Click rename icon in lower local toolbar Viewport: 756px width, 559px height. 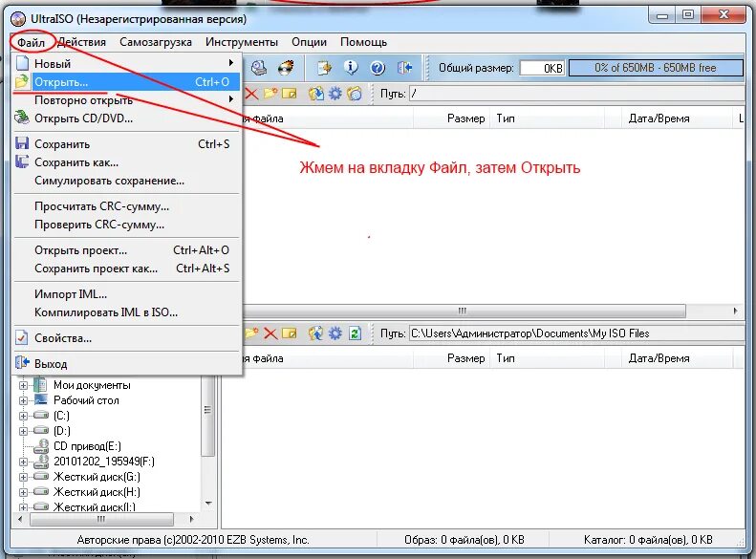tap(290, 333)
